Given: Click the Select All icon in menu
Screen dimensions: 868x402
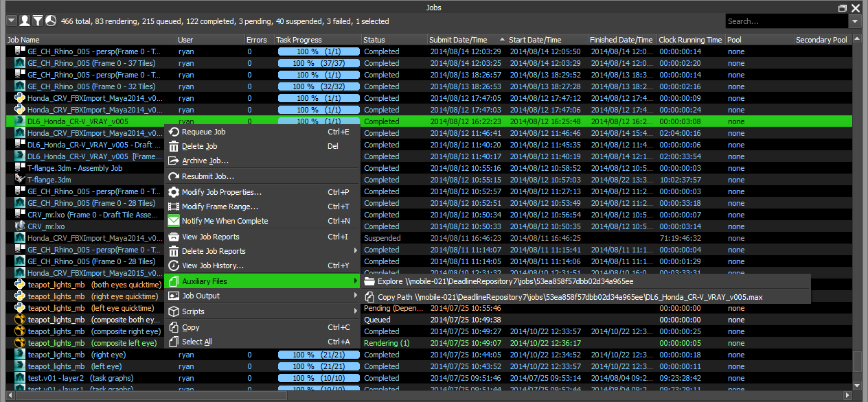Looking at the screenshot, I should click(174, 342).
